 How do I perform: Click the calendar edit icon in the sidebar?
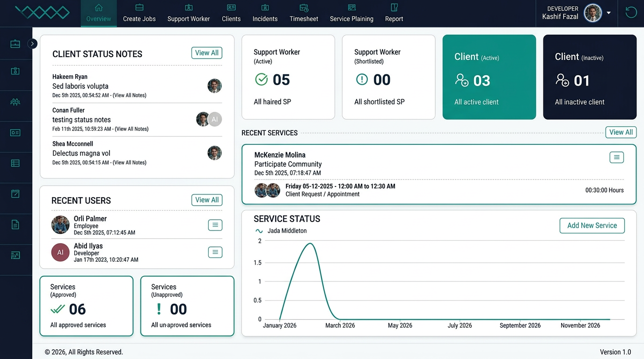(15, 194)
